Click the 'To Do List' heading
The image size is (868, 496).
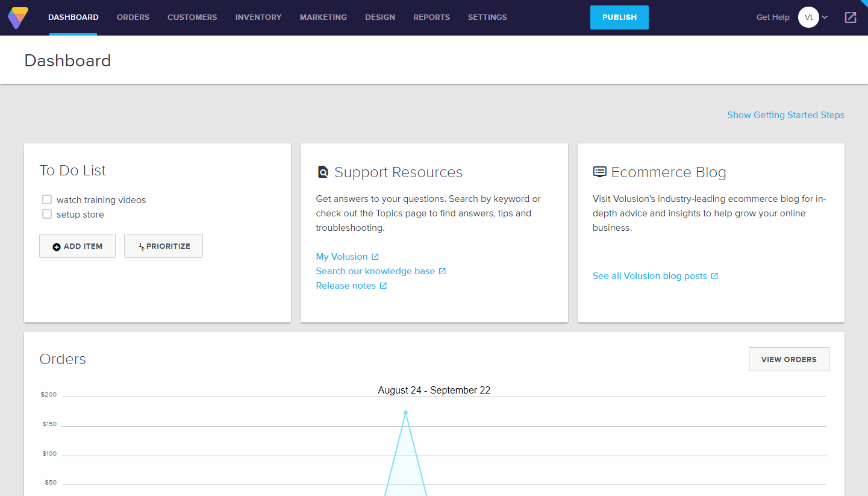[x=73, y=171]
